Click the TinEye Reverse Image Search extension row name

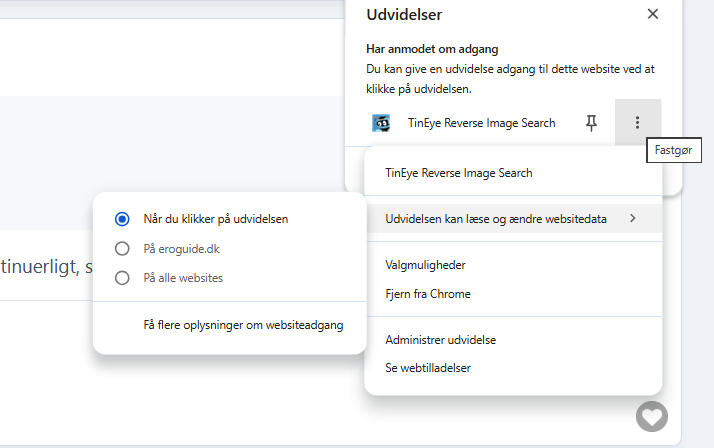coord(481,123)
